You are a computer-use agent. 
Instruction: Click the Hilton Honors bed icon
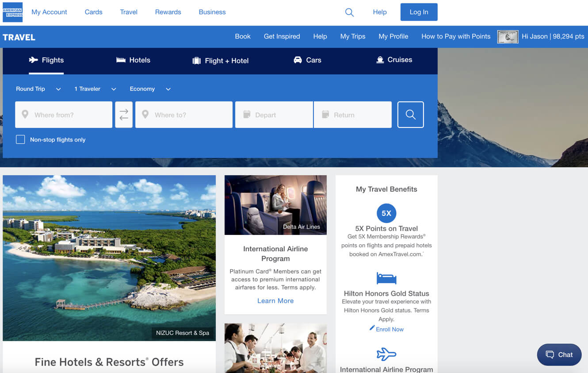[x=386, y=278]
